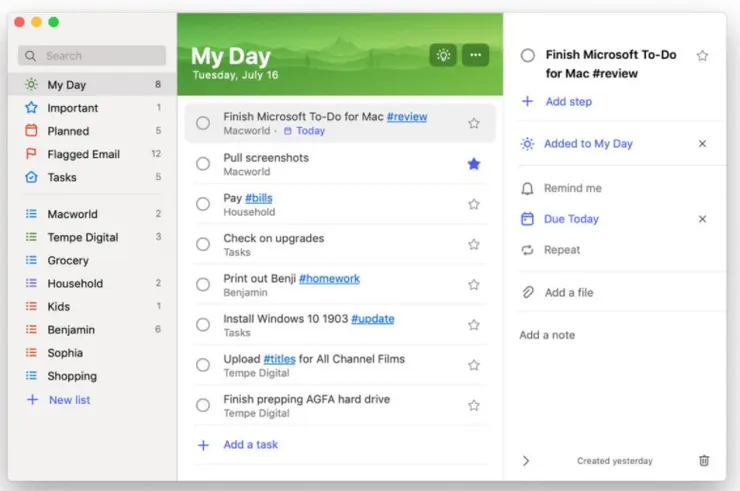
Task: Click the Repeat arrows icon
Action: [x=528, y=250]
